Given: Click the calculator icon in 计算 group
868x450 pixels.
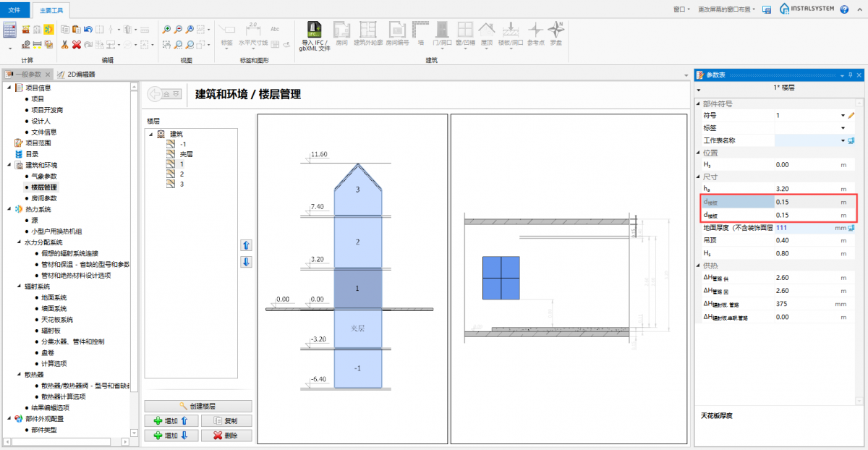Looking at the screenshot, I should (10, 30).
